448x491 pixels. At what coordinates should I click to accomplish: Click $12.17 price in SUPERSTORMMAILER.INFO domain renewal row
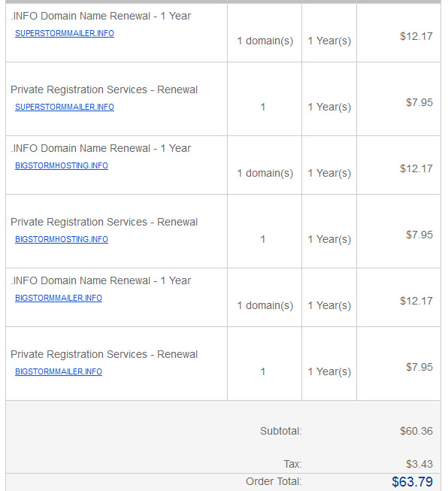pos(416,36)
